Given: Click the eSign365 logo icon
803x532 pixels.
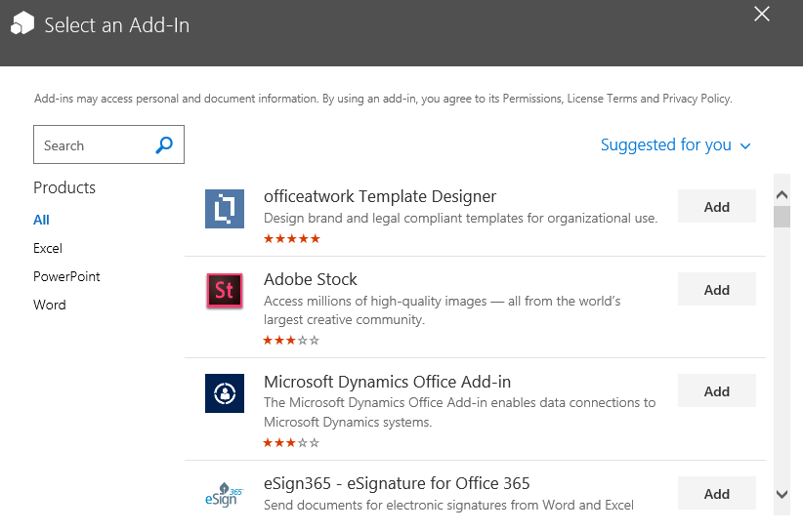Looking at the screenshot, I should click(x=225, y=495).
